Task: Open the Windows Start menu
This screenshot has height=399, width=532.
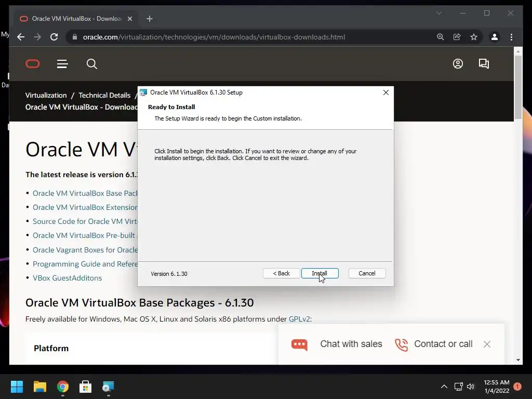Action: (x=17, y=387)
